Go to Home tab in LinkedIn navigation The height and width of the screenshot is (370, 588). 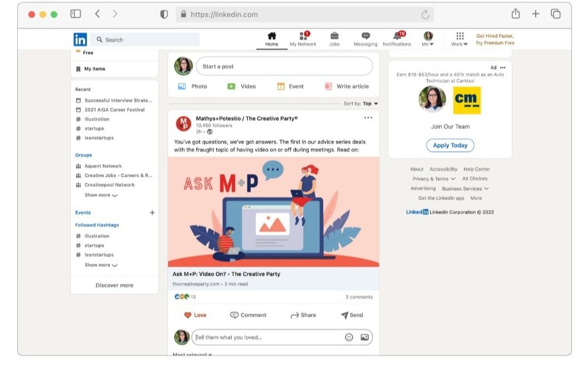click(x=271, y=39)
